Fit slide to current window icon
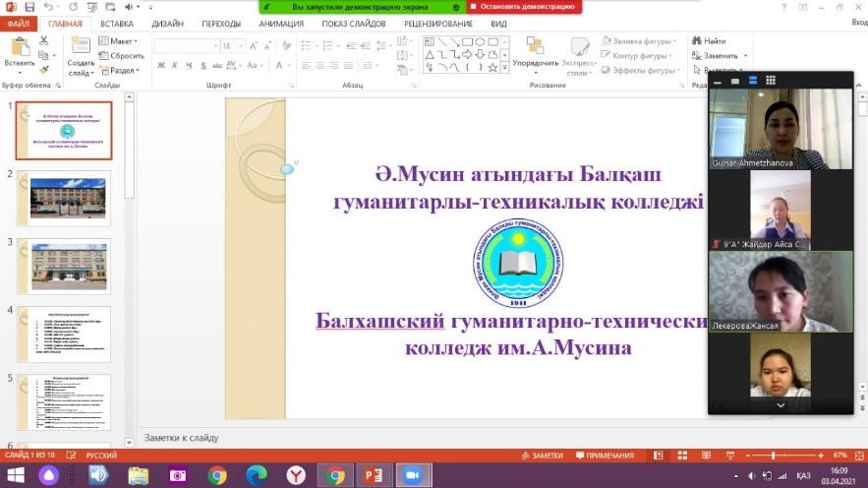 [x=860, y=456]
